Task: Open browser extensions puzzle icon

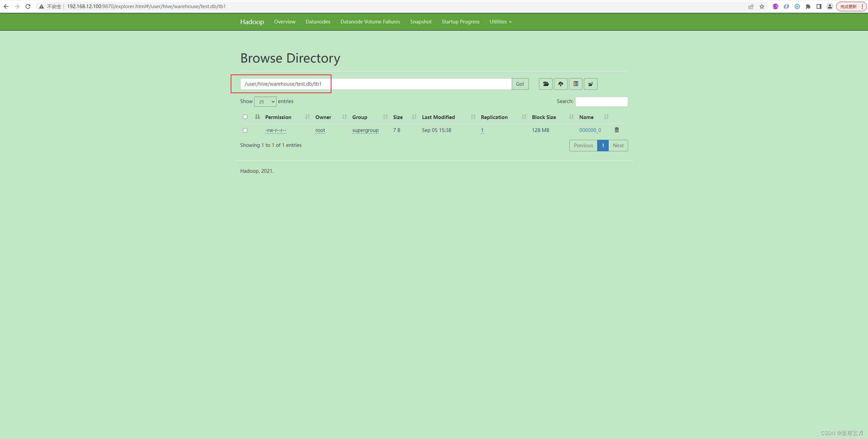Action: 808,6
